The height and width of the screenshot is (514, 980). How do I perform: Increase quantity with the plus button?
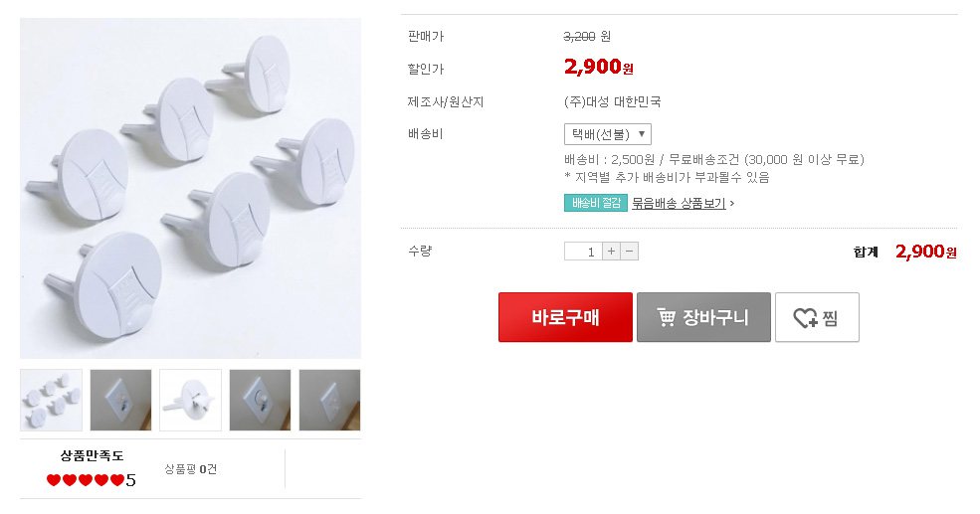(x=611, y=252)
